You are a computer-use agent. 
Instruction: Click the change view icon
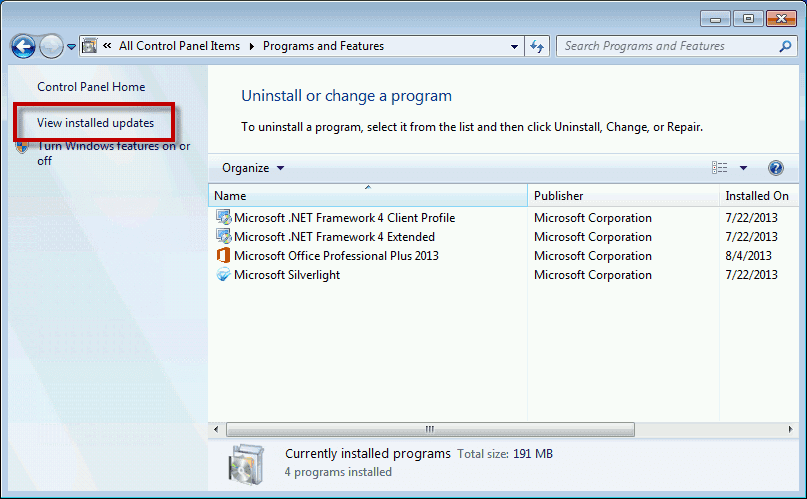coord(720,168)
